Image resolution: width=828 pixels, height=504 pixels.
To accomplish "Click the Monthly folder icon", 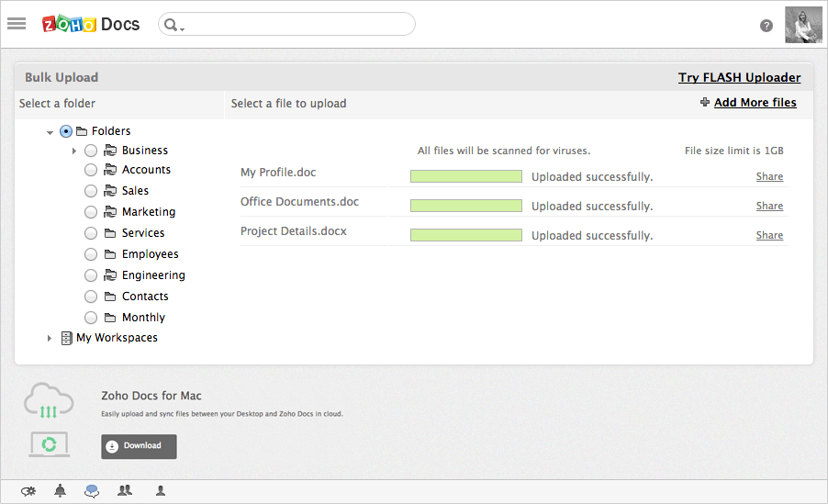I will tap(110, 318).
